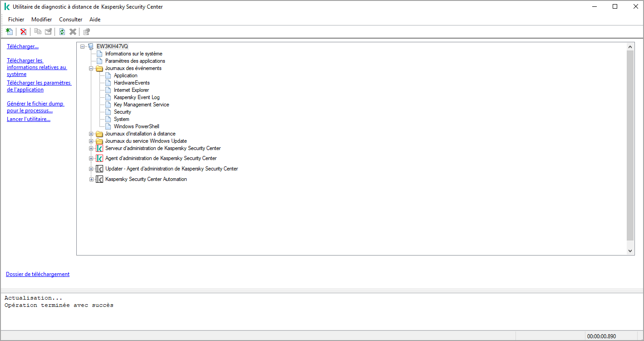Click Générer le fichier dump pour le processus

[x=35, y=107]
